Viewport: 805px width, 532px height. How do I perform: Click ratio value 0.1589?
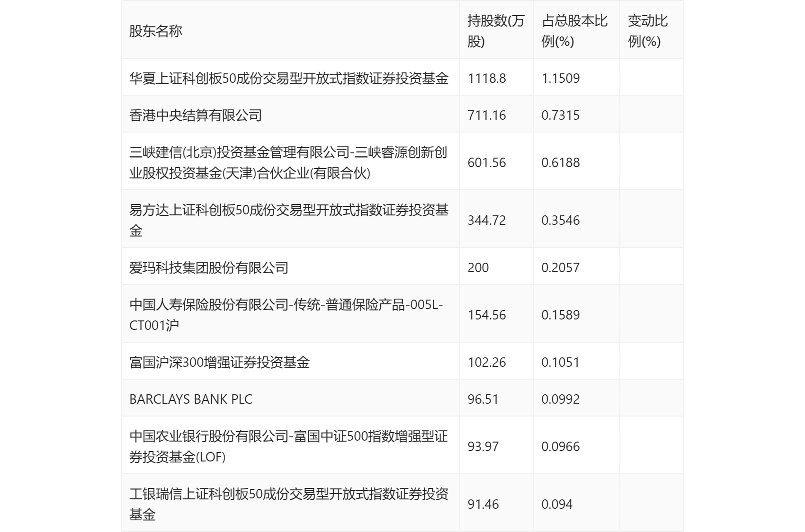(x=561, y=315)
